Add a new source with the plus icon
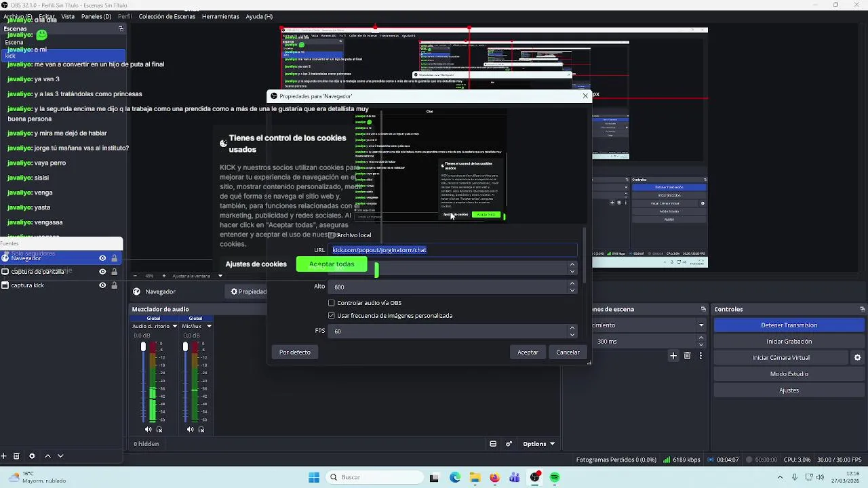This screenshot has height=488, width=868. coord(4,456)
